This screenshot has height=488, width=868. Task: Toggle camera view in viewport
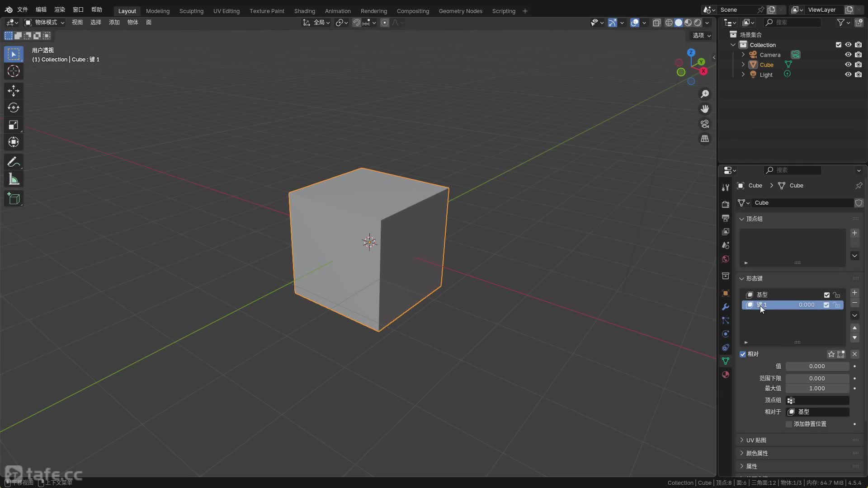[x=704, y=124]
